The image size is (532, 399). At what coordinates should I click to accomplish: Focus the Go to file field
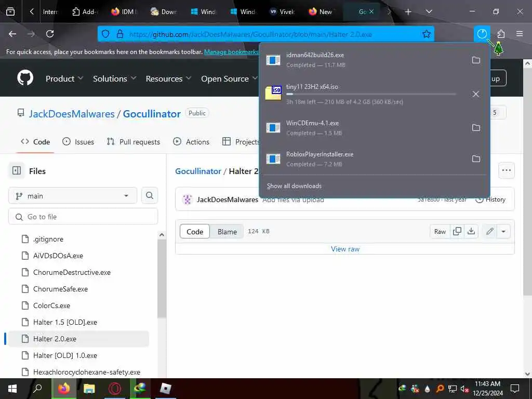[83, 217]
